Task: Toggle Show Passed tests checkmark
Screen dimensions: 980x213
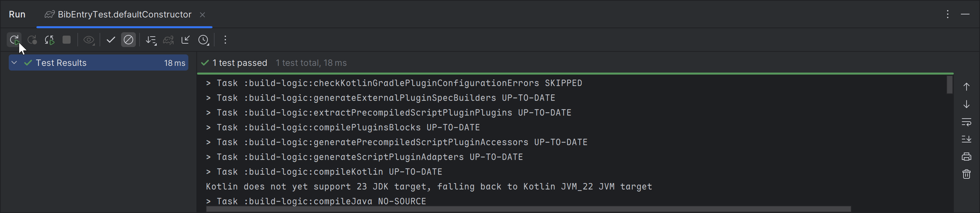Action: [x=111, y=40]
